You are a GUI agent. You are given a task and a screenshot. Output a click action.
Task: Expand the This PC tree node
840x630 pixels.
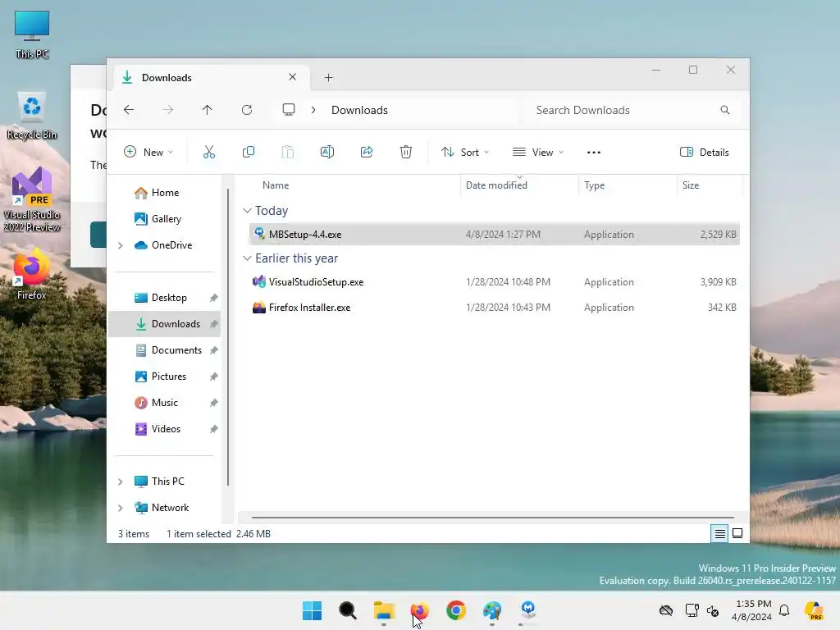[x=121, y=482]
